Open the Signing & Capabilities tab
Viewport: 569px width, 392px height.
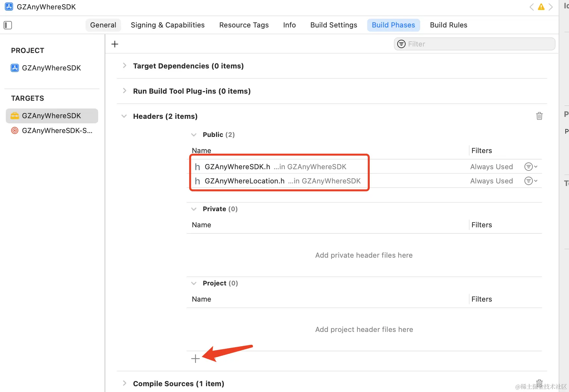[x=168, y=25]
